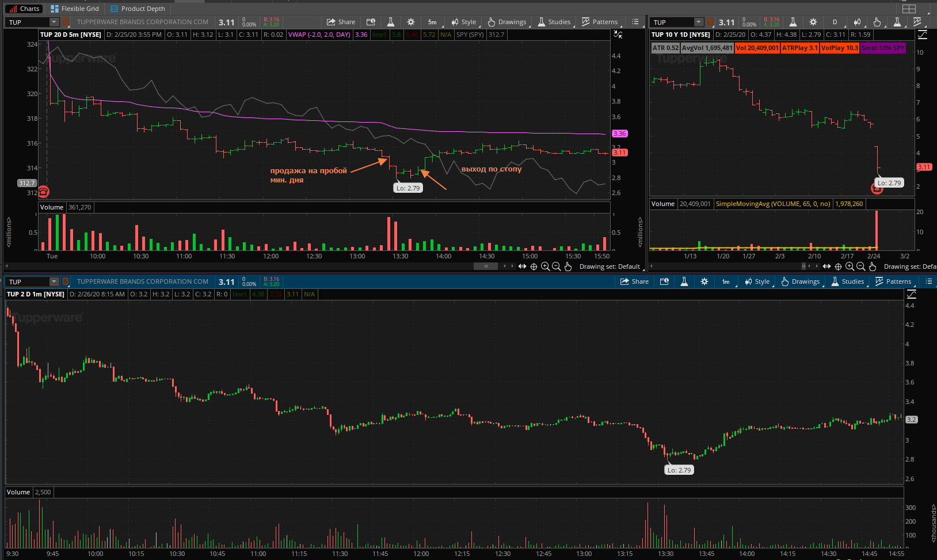937x560 pixels.
Task: Open Drawings menu in the 1m chart toolbar
Action: (801, 281)
